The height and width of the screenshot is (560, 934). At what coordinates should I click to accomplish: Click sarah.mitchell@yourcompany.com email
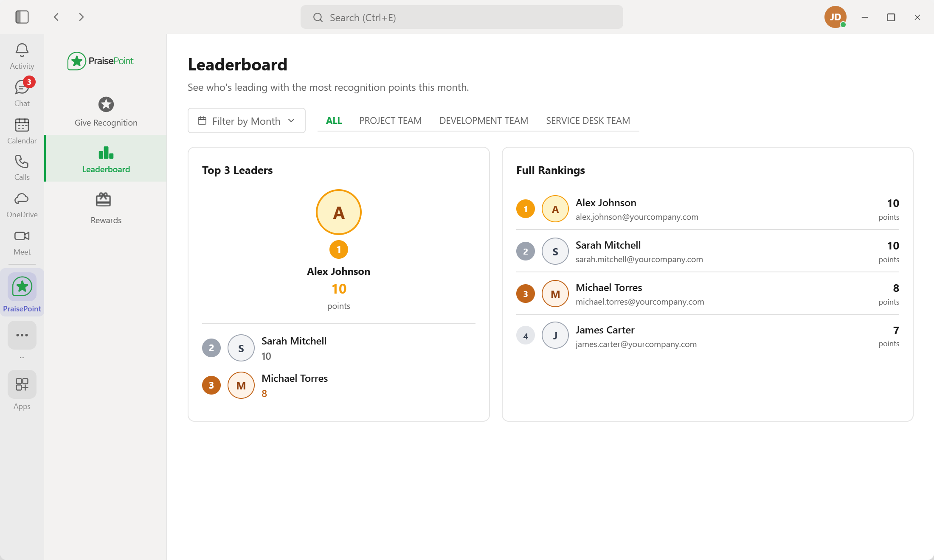coord(639,259)
